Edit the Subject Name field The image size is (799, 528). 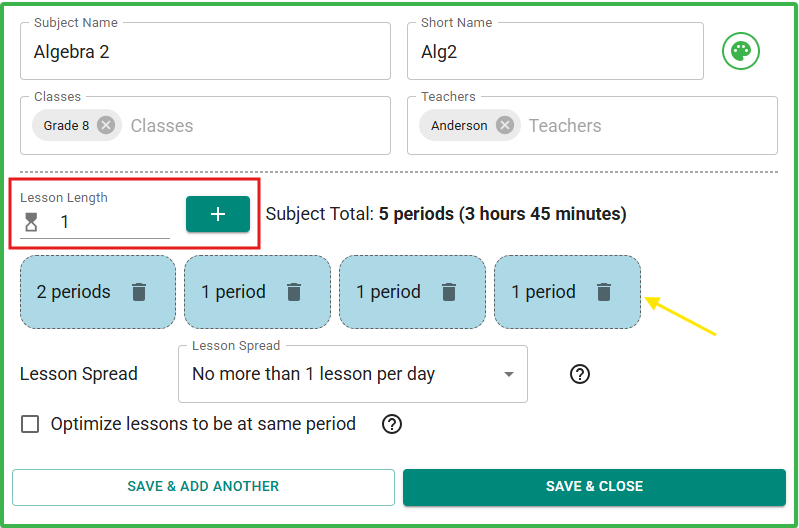tap(205, 52)
